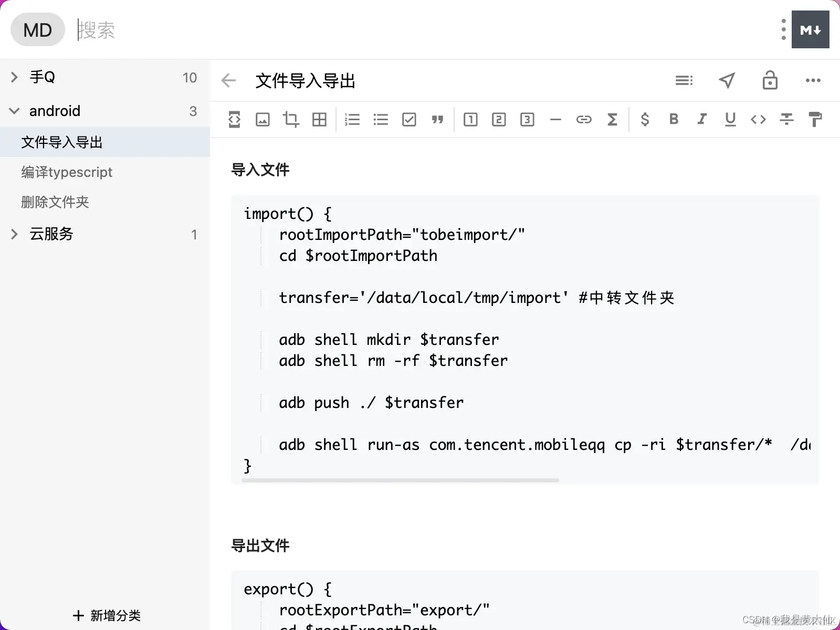Focus the 搜索 search field

[x=420, y=30]
